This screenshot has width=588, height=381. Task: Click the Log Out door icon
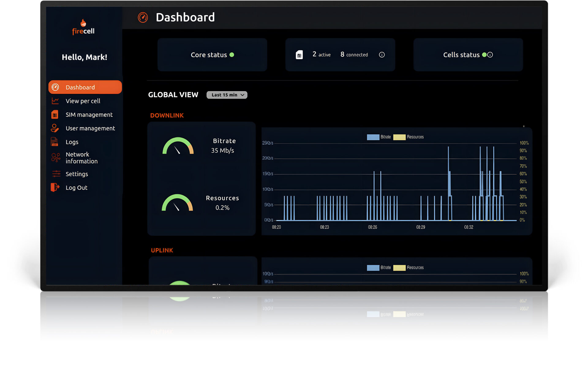(x=55, y=187)
